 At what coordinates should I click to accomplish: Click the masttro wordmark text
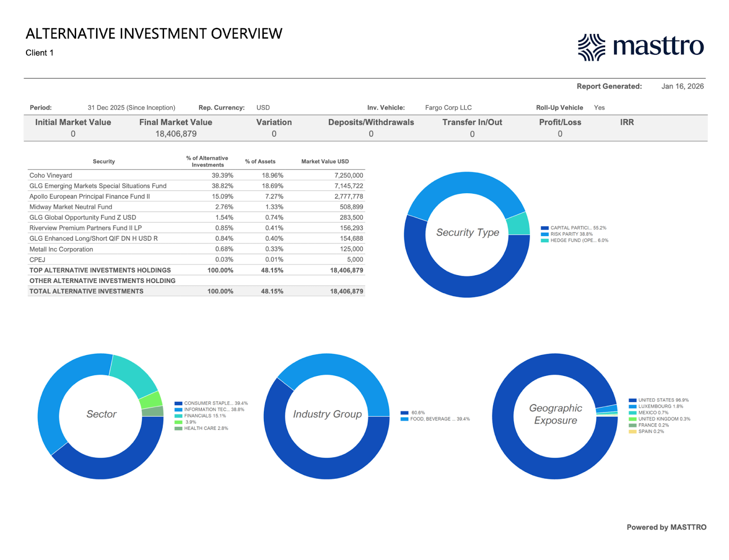pyautogui.click(x=658, y=46)
